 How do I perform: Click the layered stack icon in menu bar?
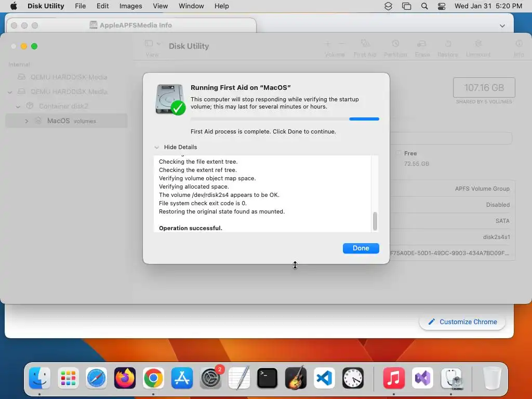click(388, 6)
